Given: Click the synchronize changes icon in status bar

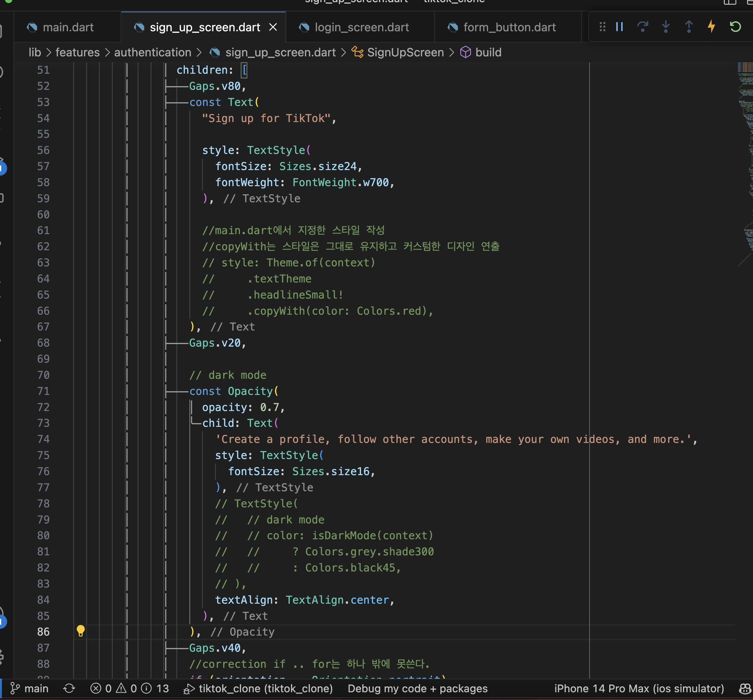Looking at the screenshot, I should click(69, 689).
